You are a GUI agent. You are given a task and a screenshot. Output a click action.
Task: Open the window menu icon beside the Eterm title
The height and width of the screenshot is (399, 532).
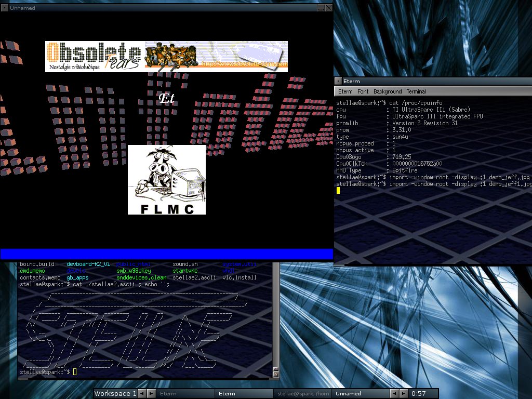click(x=338, y=81)
